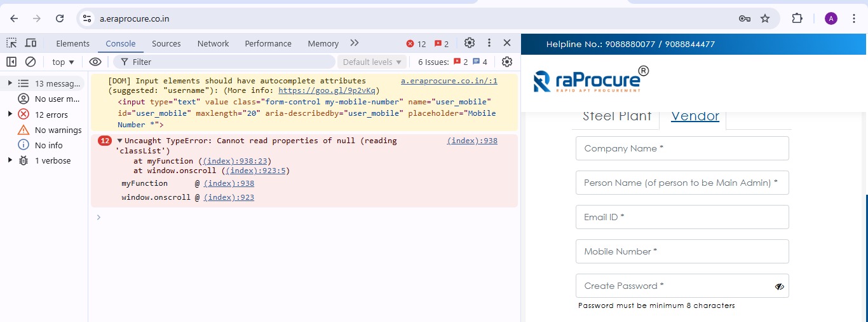Open the Default levels dropdown
This screenshot has height=322, width=868.
[372, 62]
